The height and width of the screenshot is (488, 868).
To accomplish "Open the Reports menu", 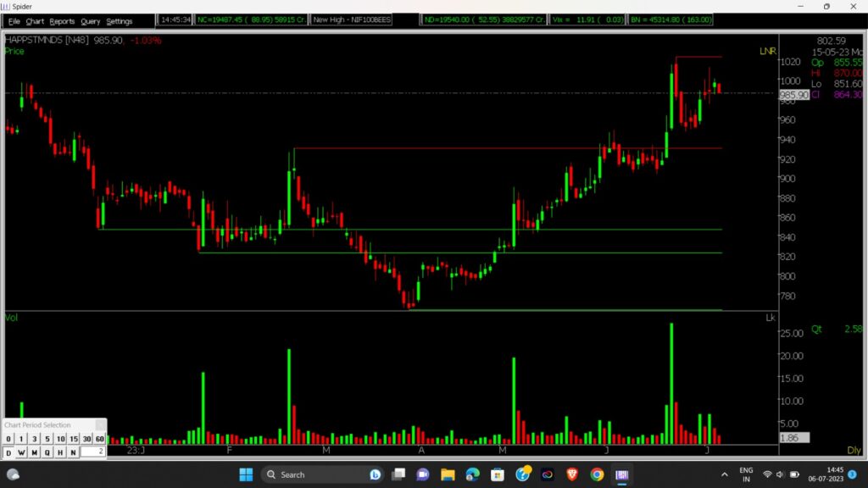I will pyautogui.click(x=62, y=21).
